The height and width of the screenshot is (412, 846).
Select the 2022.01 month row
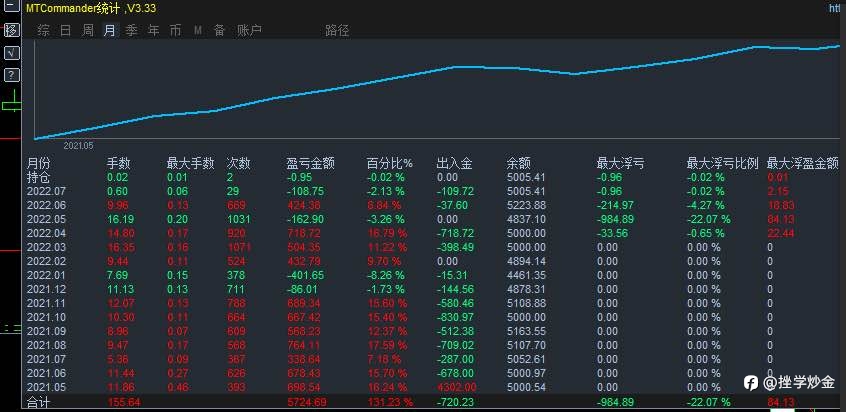click(433, 276)
